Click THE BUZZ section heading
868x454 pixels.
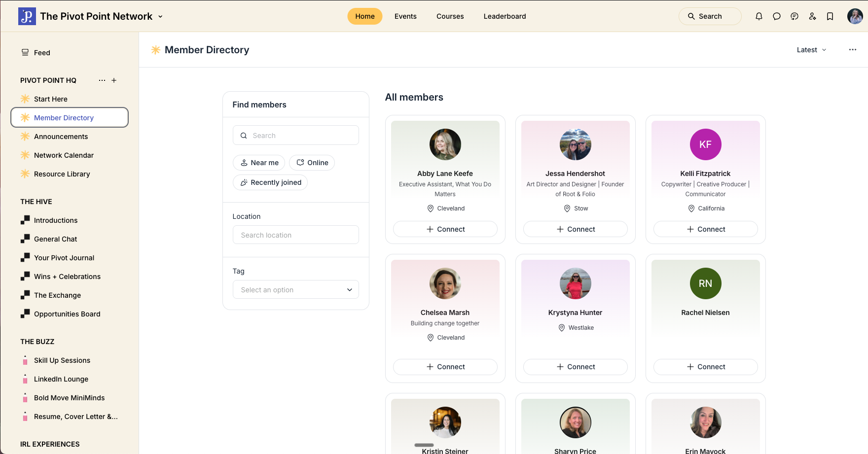coord(37,342)
